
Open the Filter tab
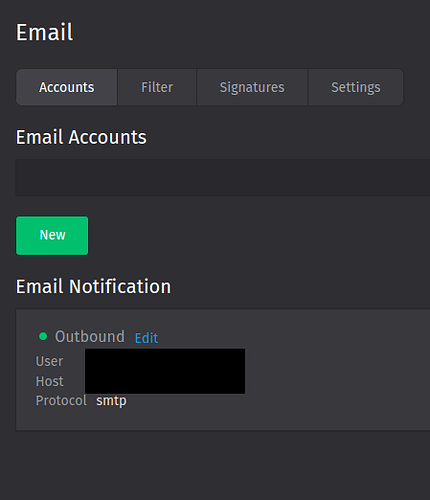point(157,87)
